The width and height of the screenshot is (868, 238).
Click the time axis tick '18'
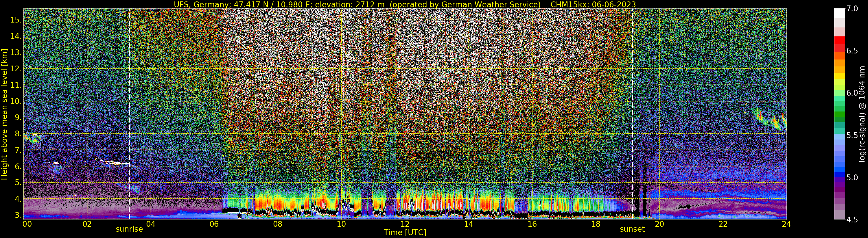(596, 224)
